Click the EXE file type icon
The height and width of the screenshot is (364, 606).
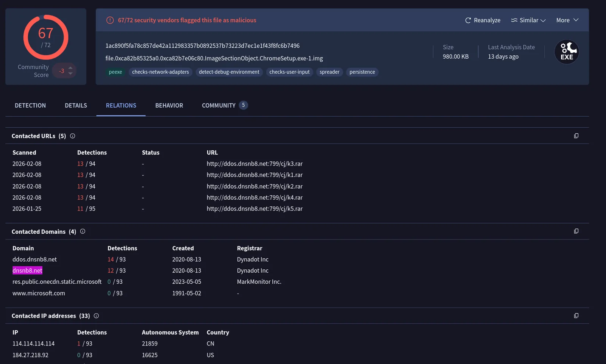pos(567,52)
